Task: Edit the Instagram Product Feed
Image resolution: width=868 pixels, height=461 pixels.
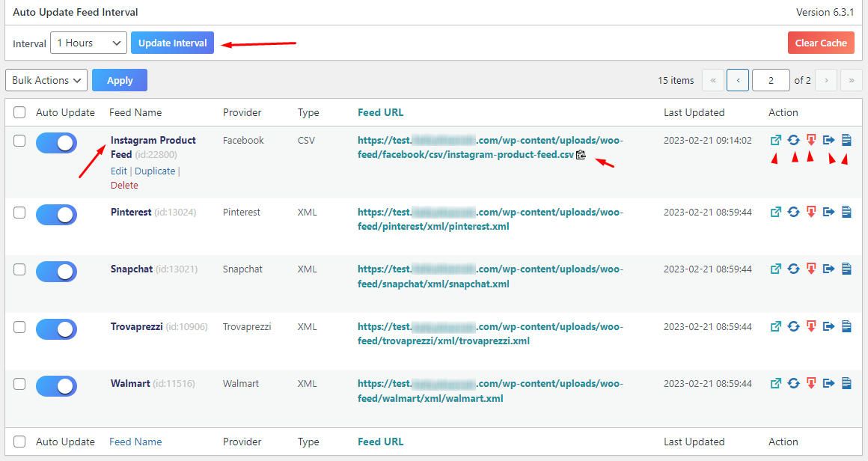Action: [119, 171]
